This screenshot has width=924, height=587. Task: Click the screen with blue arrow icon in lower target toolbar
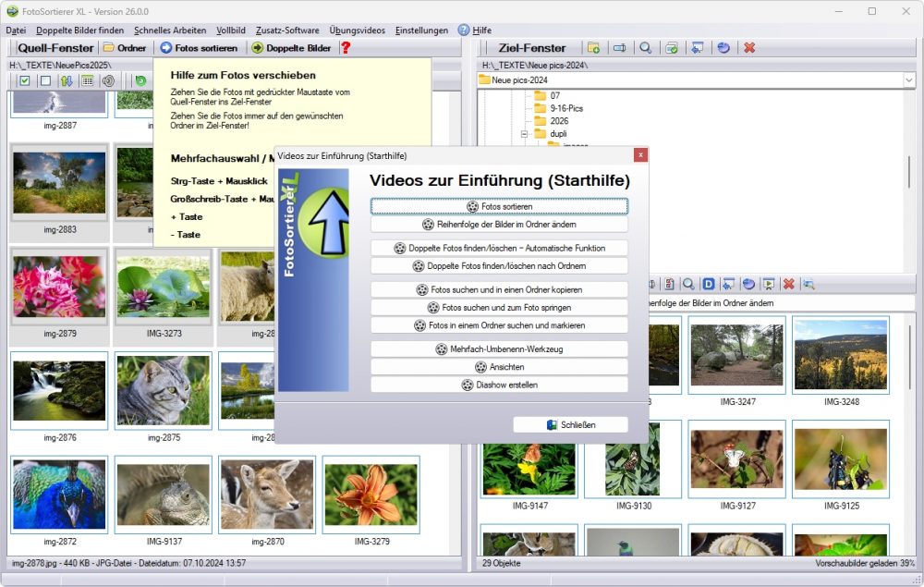(728, 284)
